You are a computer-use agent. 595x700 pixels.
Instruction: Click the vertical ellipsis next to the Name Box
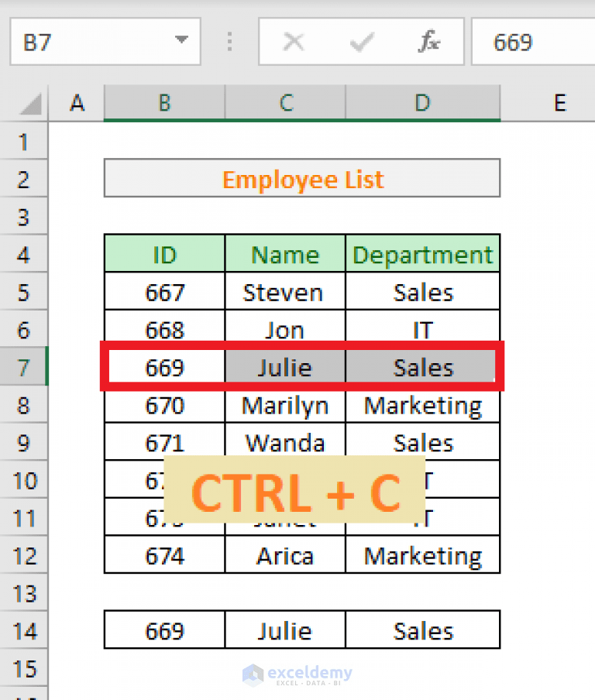click(229, 42)
